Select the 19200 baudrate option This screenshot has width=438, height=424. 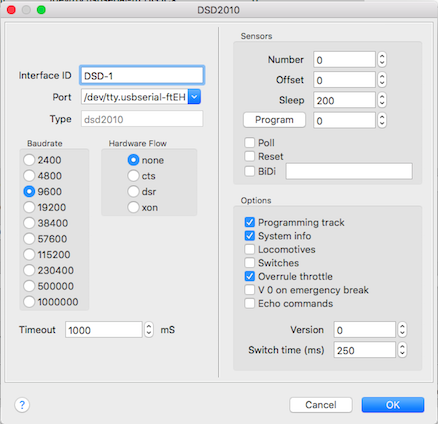tap(29, 207)
